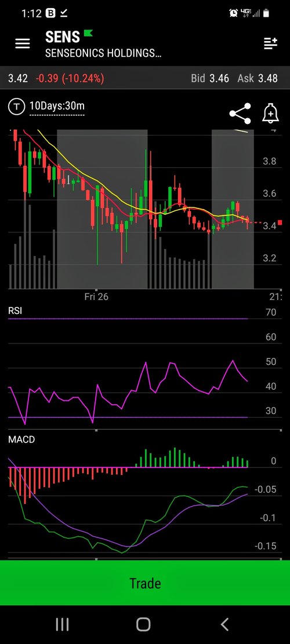This screenshot has width=290, height=644.
Task: Tap the change -0.39 (-10.24%)
Action: coord(70,78)
